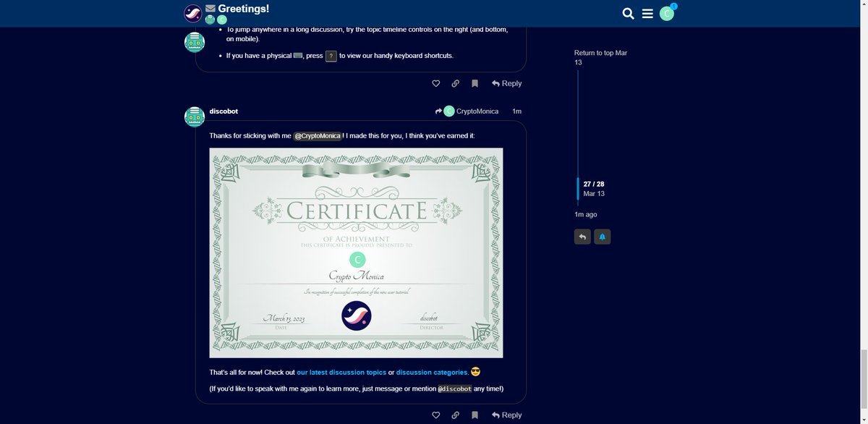868x424 pixels.
Task: Copy the share link of the certificate post
Action: (455, 415)
